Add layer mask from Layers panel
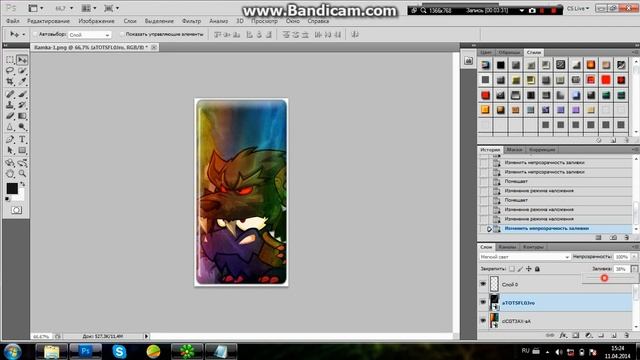The image size is (640, 360). pos(576,335)
